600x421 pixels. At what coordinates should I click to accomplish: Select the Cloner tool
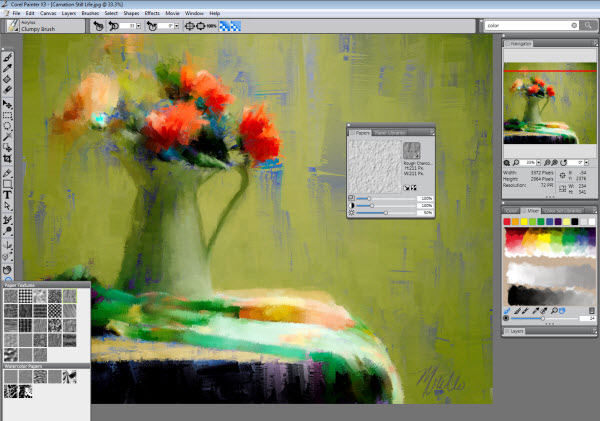(x=8, y=220)
